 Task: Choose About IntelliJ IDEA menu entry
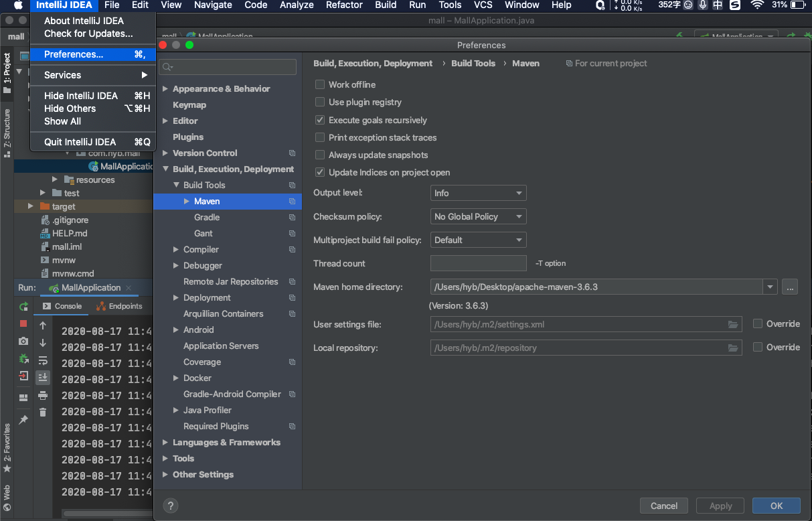point(93,21)
